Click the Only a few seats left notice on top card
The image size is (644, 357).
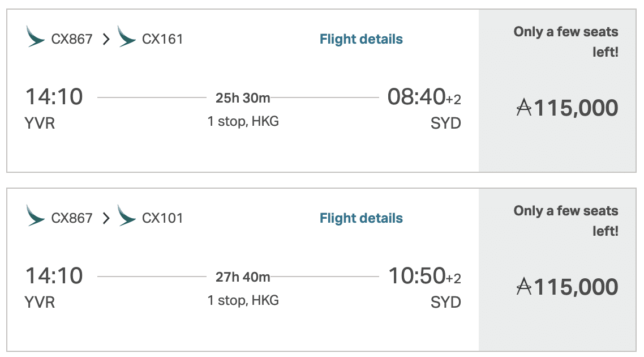(x=566, y=41)
